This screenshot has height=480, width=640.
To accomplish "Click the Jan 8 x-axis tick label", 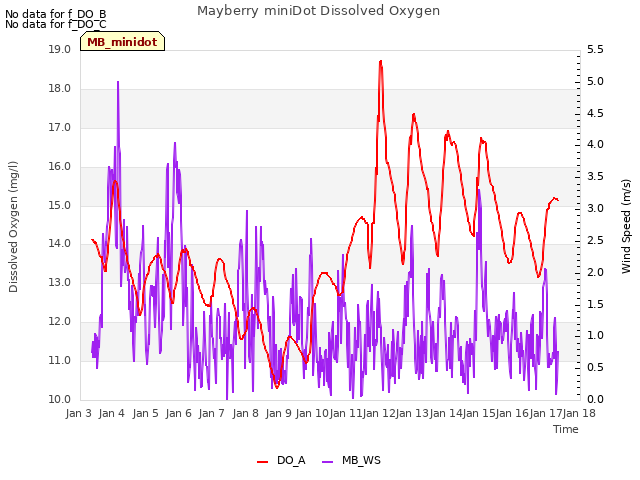I will (x=245, y=413).
